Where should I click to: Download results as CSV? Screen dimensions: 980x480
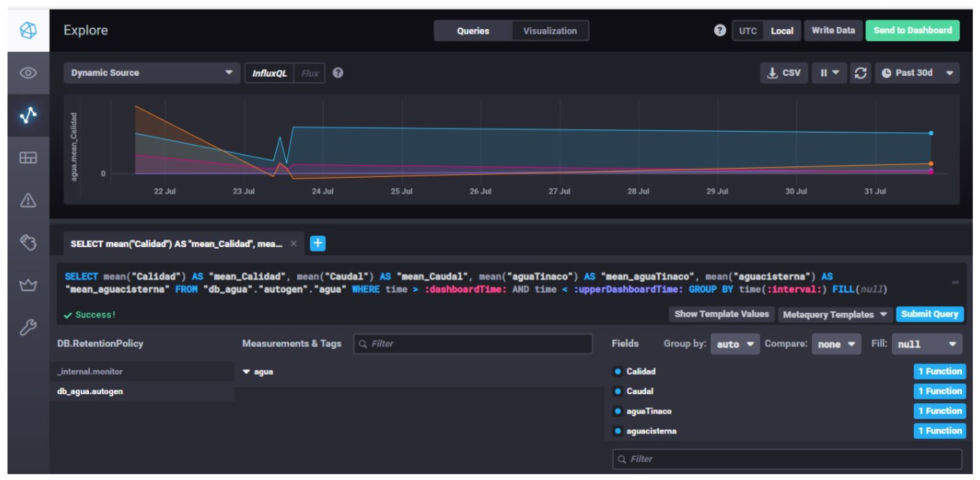(x=784, y=73)
